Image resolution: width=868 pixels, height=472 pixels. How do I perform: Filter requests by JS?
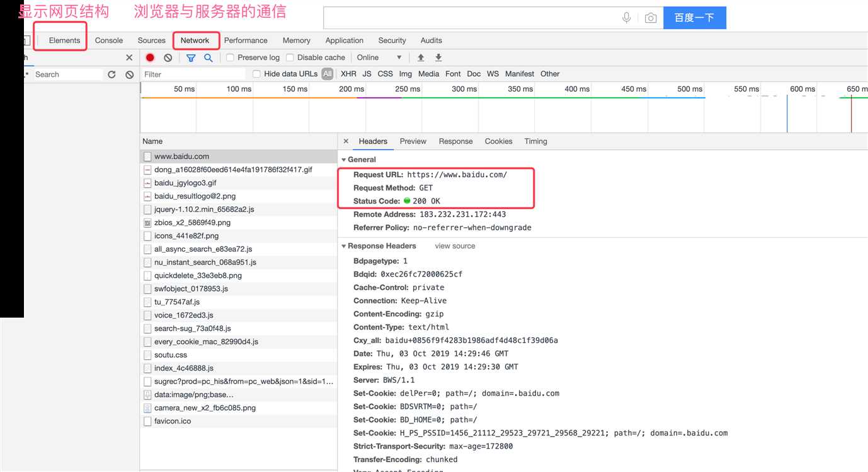pyautogui.click(x=367, y=74)
